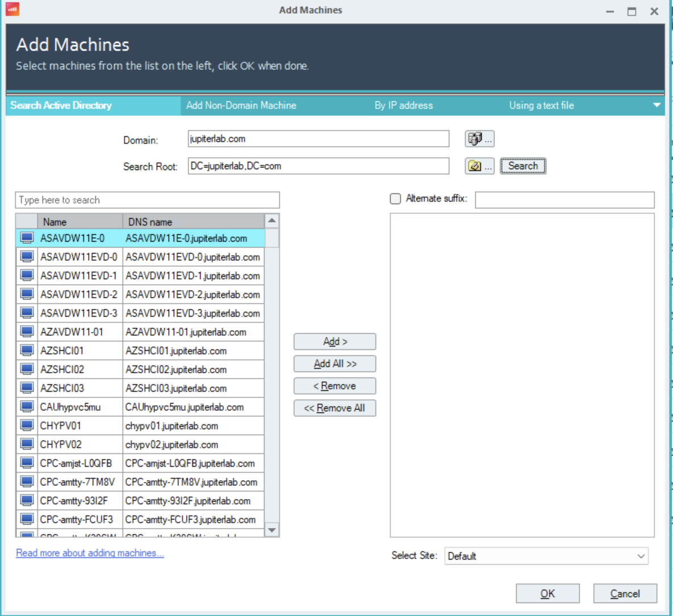Click computer icon for AZSHCI03
This screenshot has width=673, height=616.
(x=27, y=388)
